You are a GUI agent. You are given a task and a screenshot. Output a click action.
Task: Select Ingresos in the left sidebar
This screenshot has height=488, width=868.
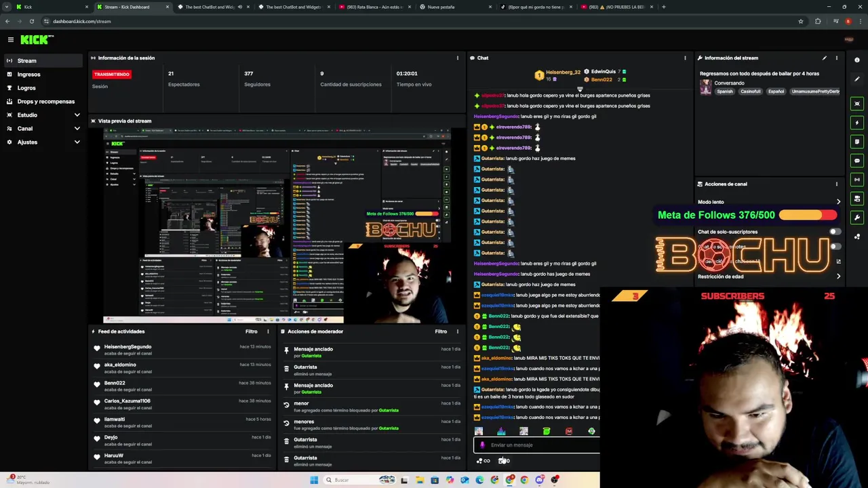(x=43, y=75)
